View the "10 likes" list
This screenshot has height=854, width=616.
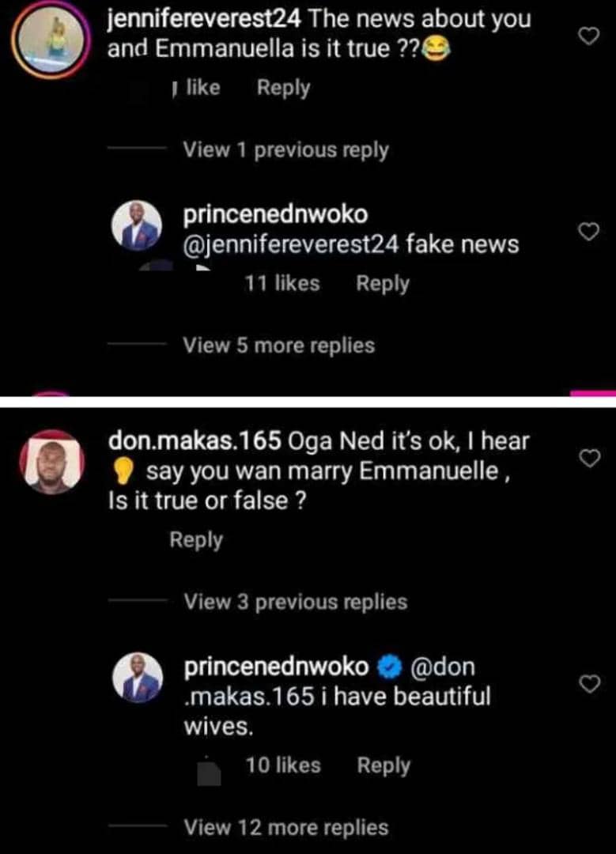pyautogui.click(x=282, y=765)
